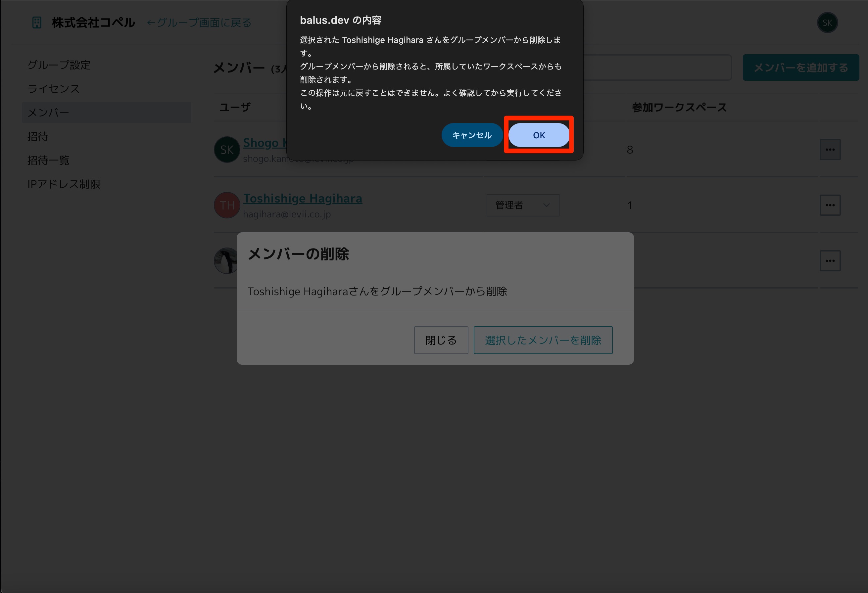Click member search input field

coord(657,68)
